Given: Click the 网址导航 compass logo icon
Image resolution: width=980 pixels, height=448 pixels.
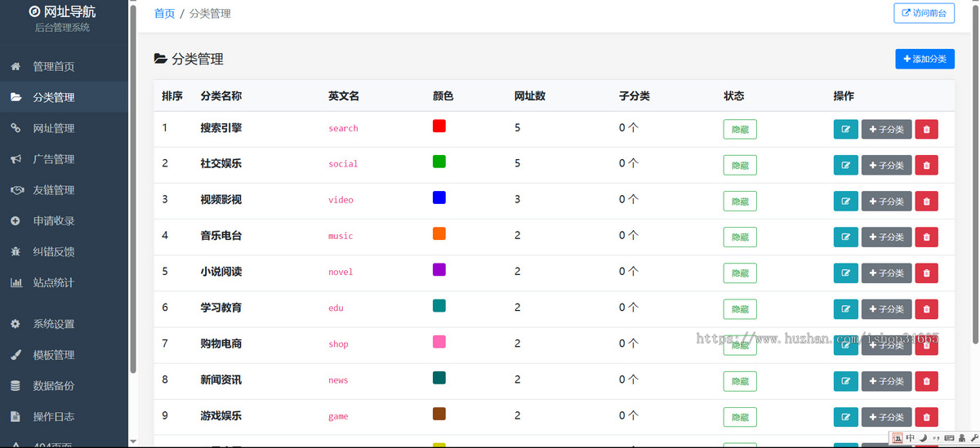Looking at the screenshot, I should click(x=34, y=11).
